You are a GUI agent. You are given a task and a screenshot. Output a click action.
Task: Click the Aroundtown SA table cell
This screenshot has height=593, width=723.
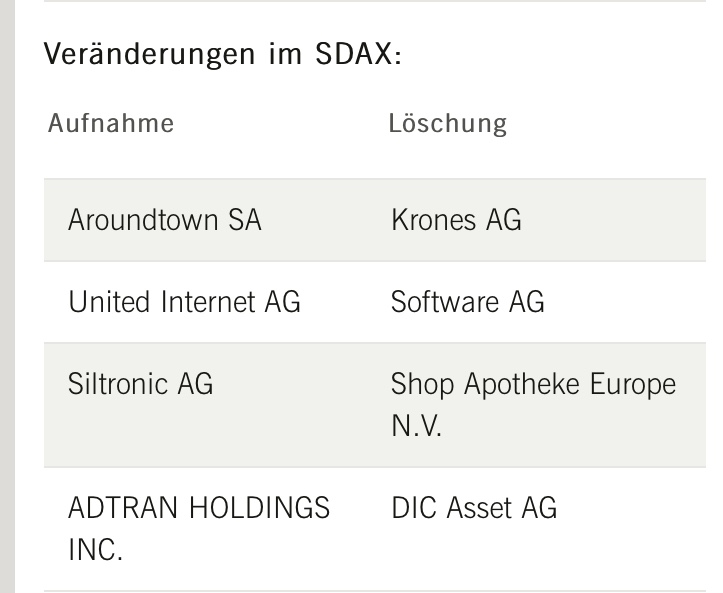(x=164, y=220)
